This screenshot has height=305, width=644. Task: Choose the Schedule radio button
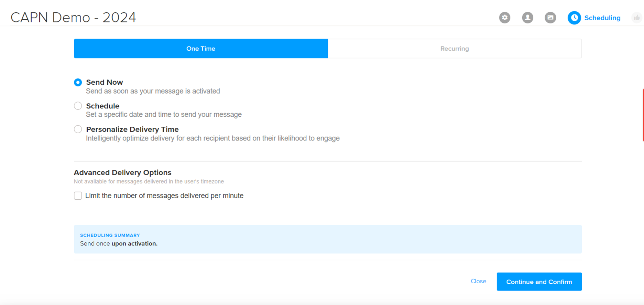tap(78, 106)
